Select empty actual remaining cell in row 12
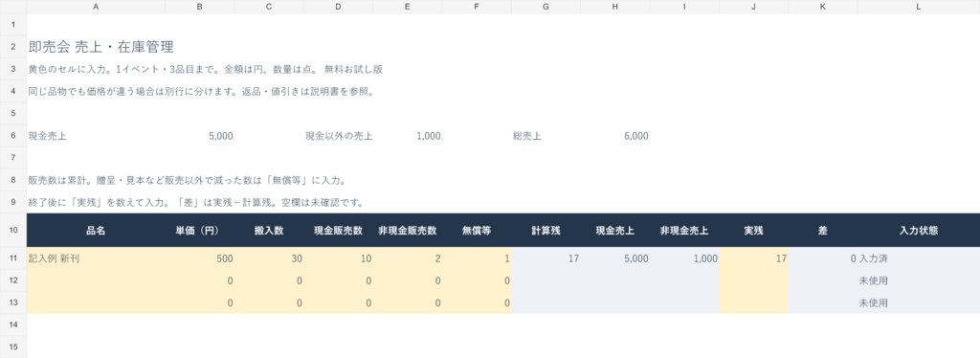This screenshot has height=358, width=980. (x=754, y=280)
